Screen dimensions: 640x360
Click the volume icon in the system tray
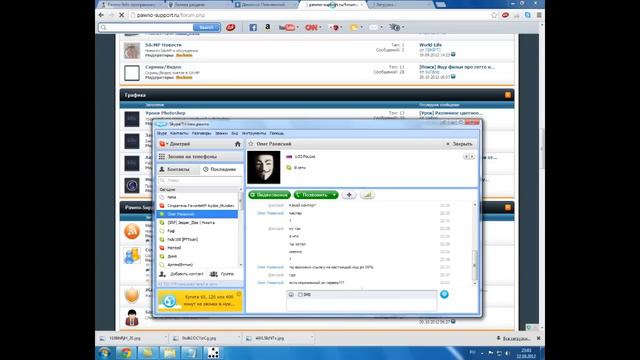pos(508,353)
